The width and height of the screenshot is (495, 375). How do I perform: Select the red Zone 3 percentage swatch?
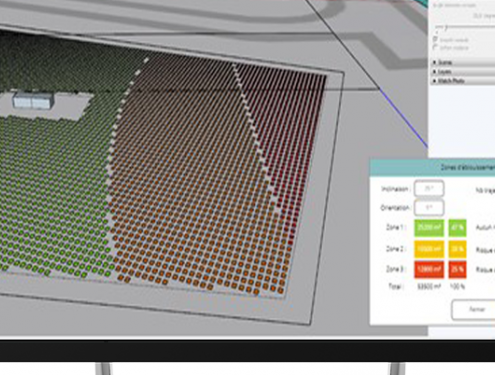click(457, 269)
